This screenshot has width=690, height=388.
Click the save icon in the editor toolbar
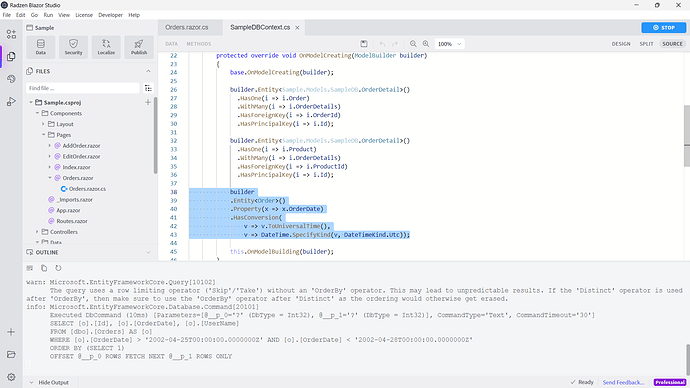coord(364,44)
